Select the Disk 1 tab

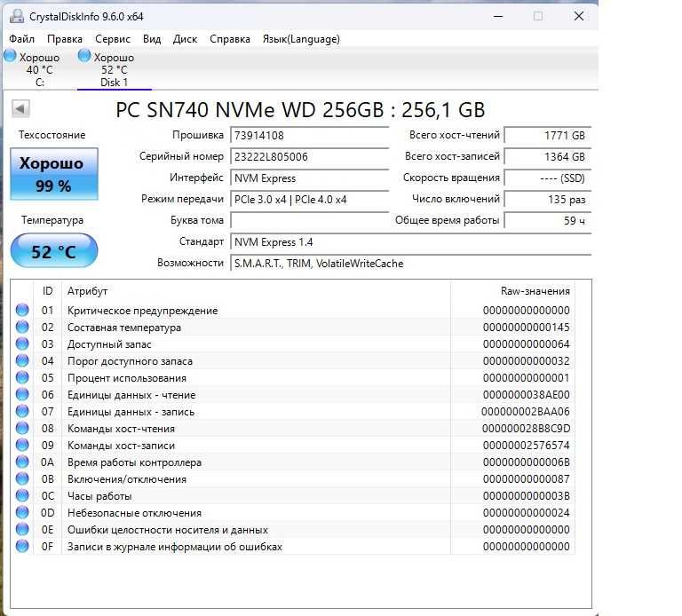[x=114, y=69]
